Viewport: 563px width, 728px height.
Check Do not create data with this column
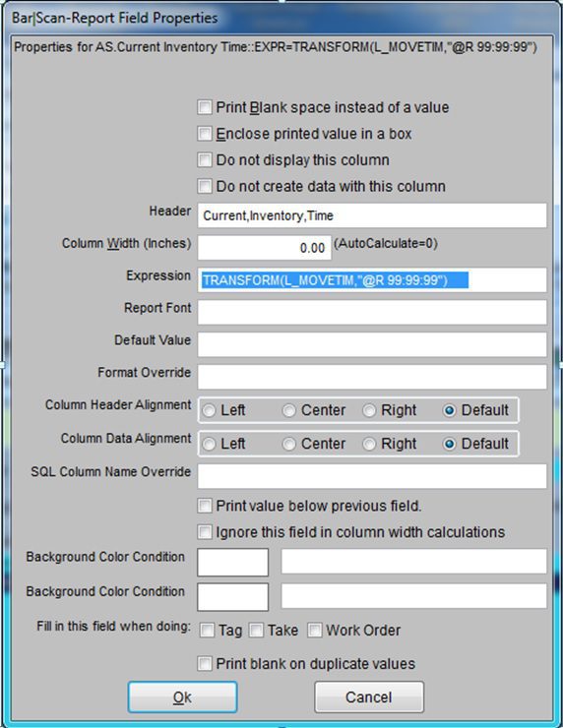coord(205,186)
